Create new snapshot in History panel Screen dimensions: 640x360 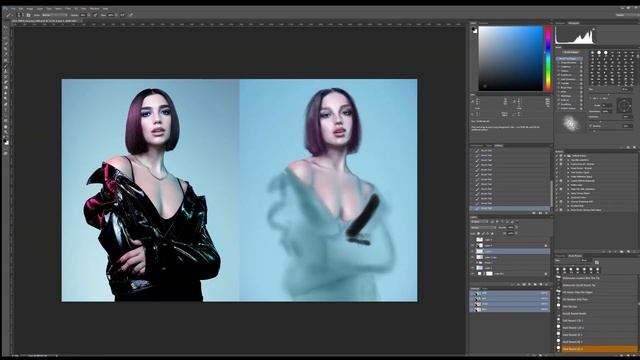click(x=540, y=213)
